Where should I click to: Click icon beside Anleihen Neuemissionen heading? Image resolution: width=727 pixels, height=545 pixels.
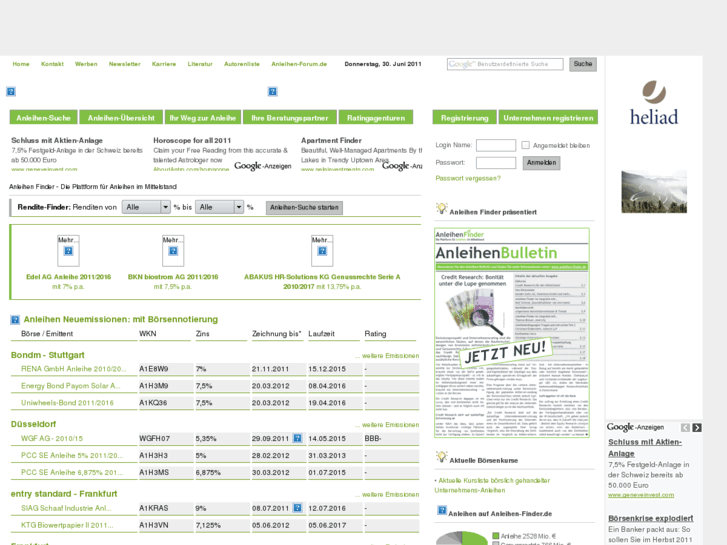15,320
